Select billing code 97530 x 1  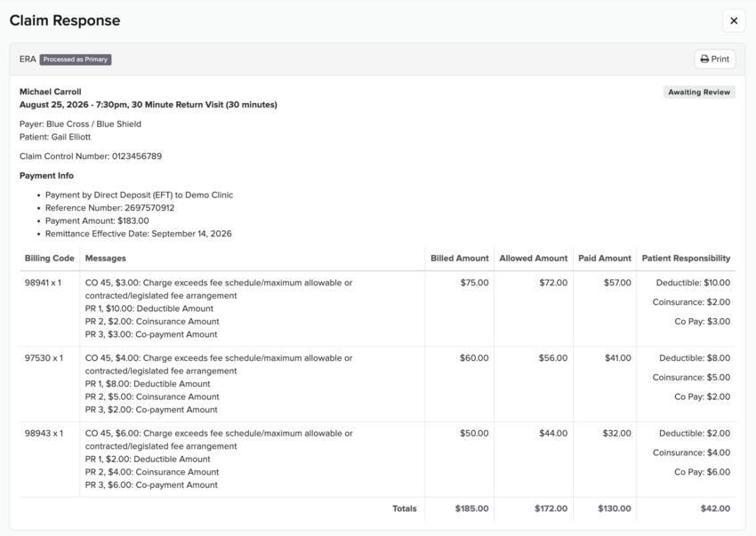point(44,358)
